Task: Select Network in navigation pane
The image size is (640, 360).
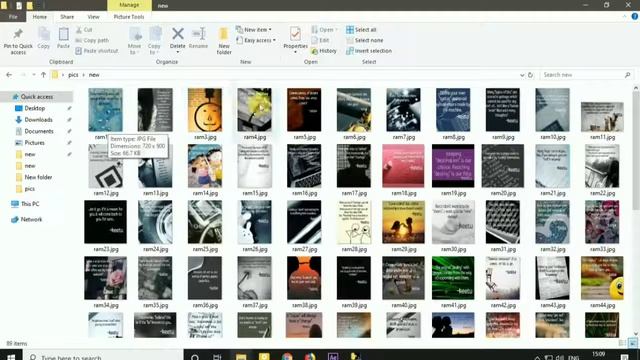Action: point(31,219)
